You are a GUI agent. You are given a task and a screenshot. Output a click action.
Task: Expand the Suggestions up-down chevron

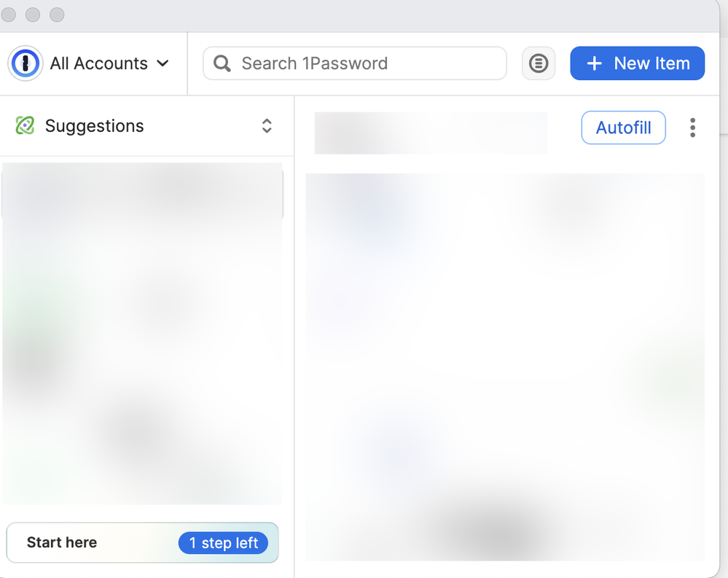[267, 125]
